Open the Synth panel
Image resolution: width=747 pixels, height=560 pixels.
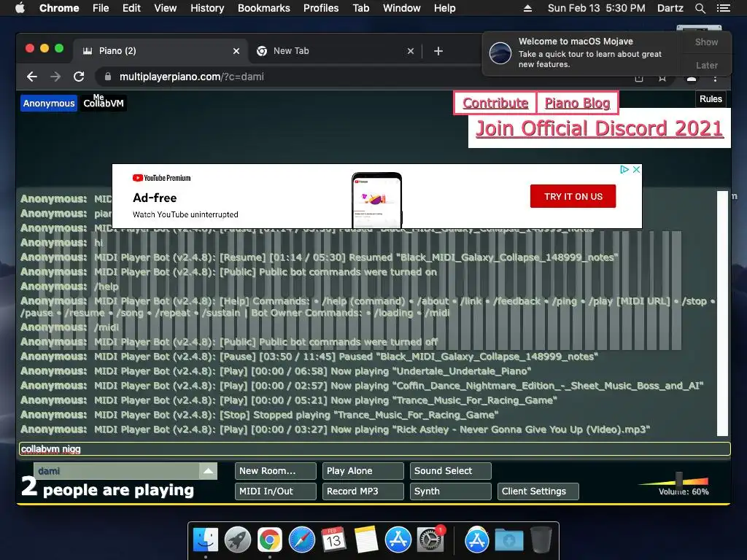(451, 491)
